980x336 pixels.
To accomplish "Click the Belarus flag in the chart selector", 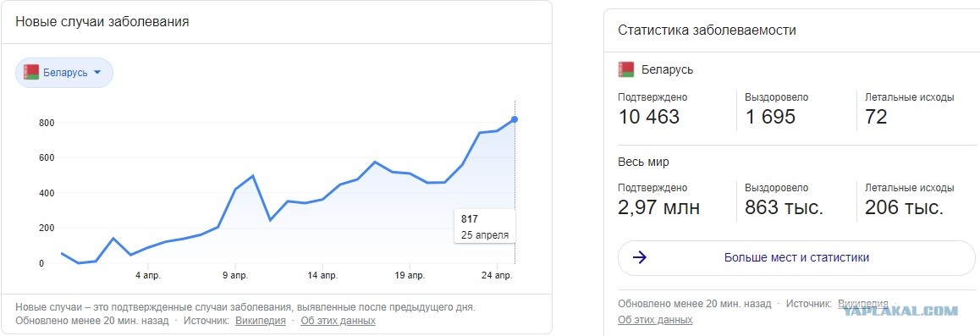I will (31, 73).
